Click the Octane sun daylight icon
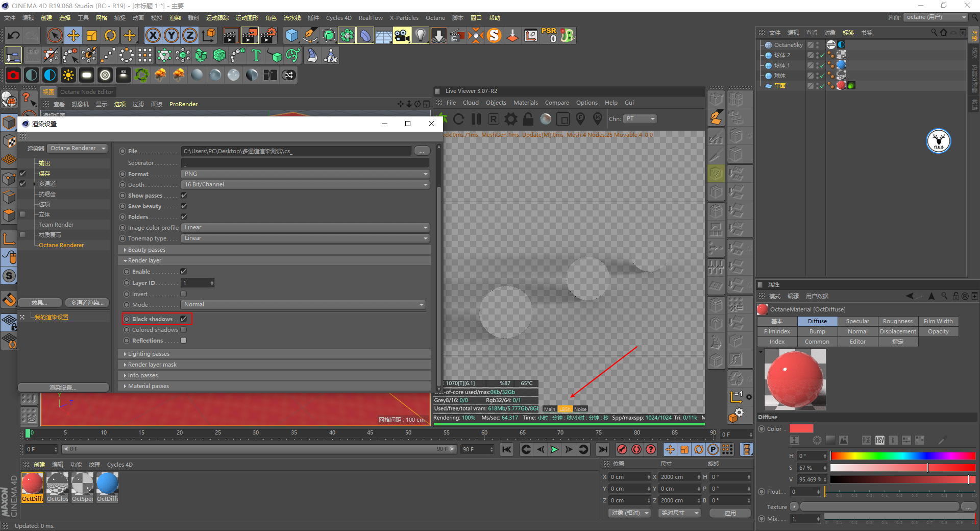Screen dimensions: 980x531 pyautogui.click(x=68, y=75)
